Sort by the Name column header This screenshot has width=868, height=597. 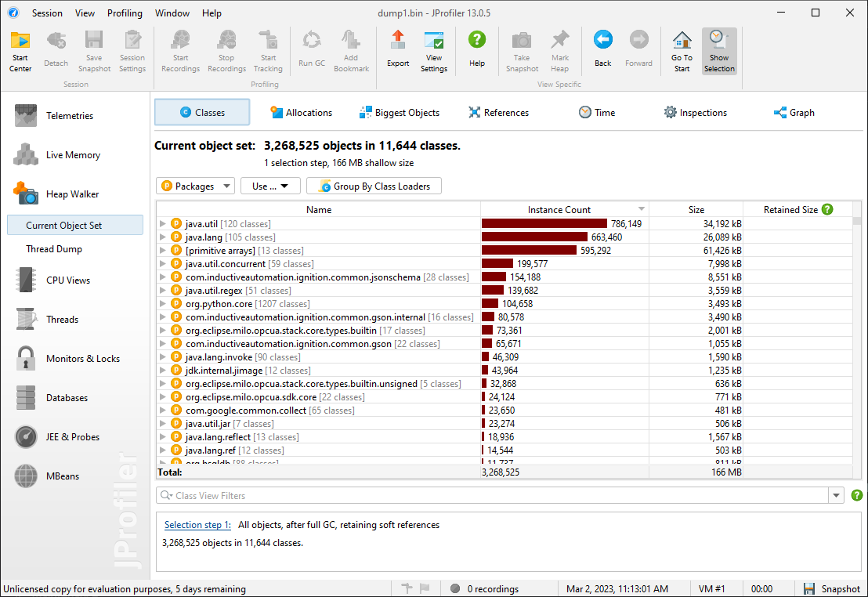[319, 209]
